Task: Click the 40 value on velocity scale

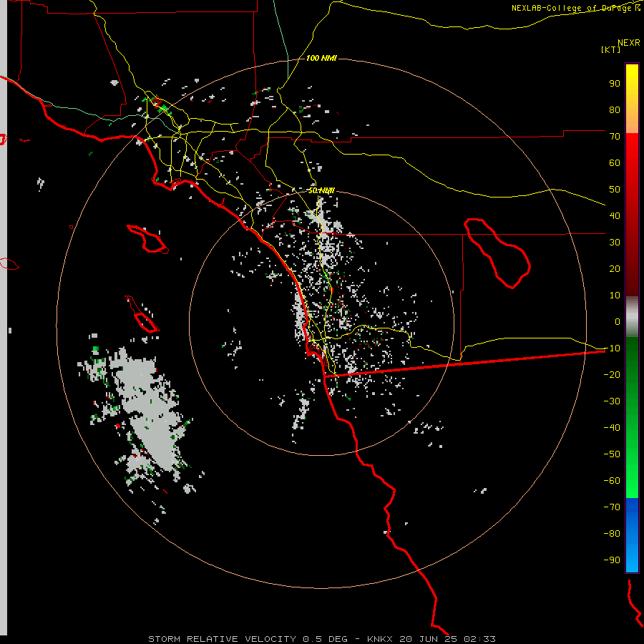Action: (615, 215)
